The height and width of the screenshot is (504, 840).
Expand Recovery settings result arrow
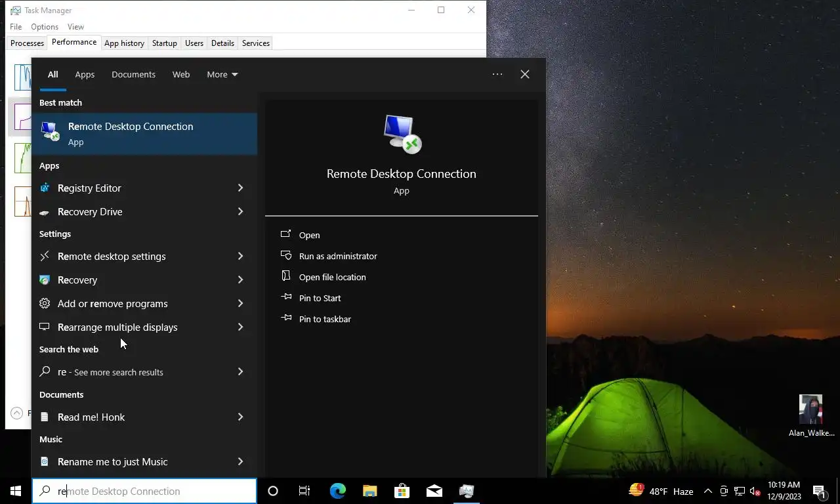240,280
